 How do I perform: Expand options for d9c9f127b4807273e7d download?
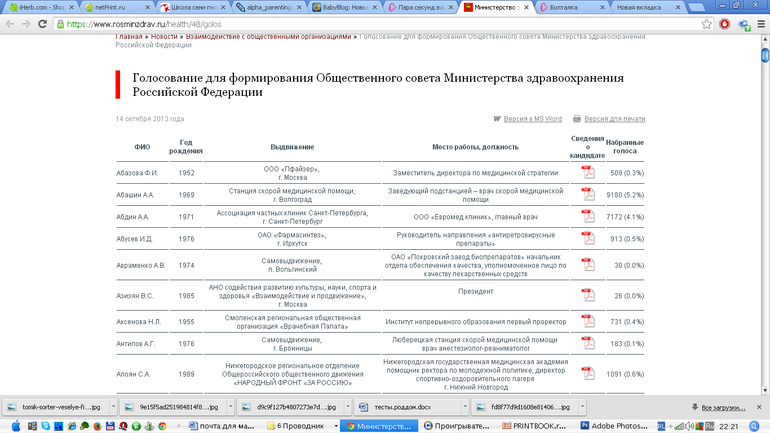click(348, 407)
